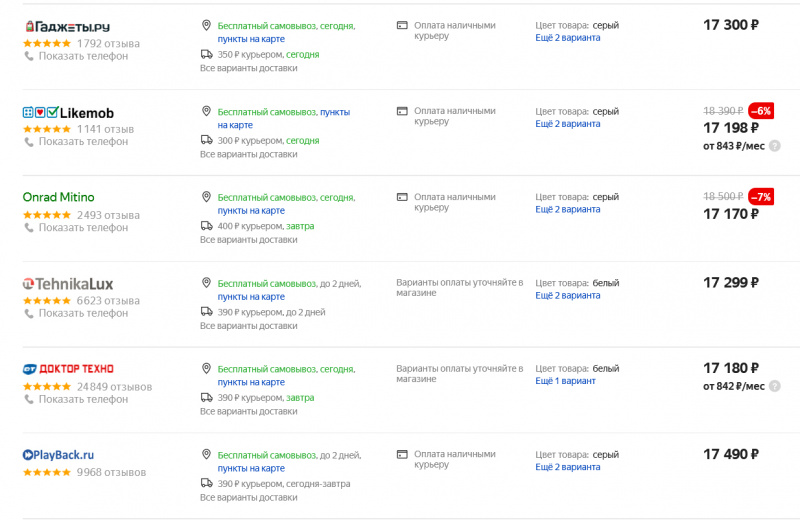Open the 24849 отзывов reviews for Доктор Техно

click(114, 387)
